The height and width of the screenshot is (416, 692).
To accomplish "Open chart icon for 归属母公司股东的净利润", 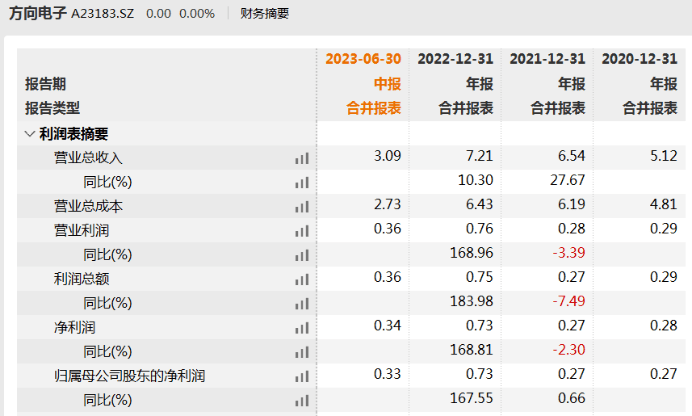I will [301, 376].
